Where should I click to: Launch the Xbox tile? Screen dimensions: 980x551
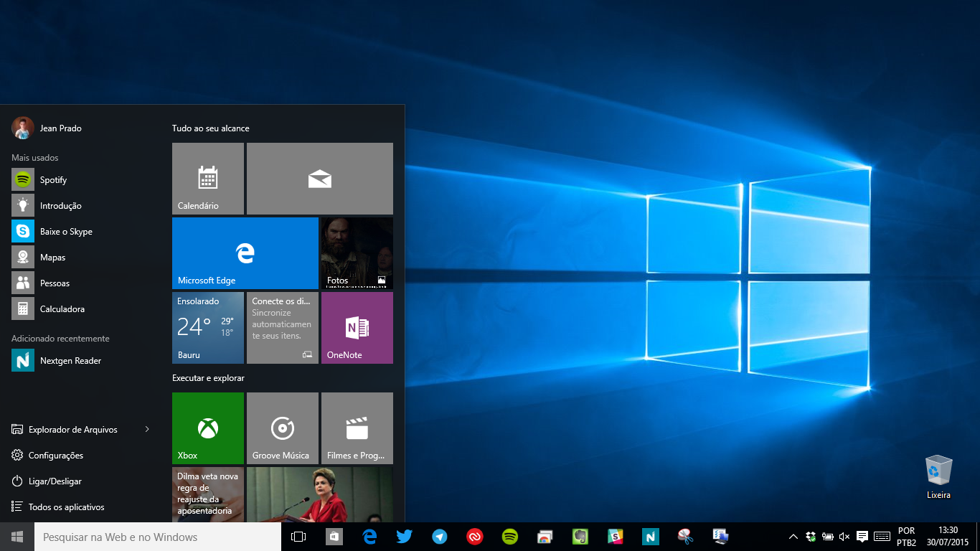(207, 428)
